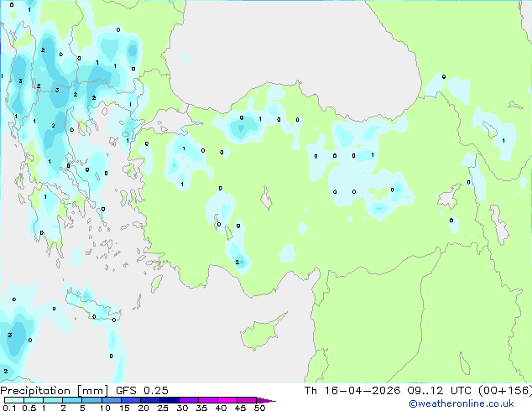Click the '25' legend scale label
The height and width of the screenshot is (411, 532).
[x=163, y=408]
